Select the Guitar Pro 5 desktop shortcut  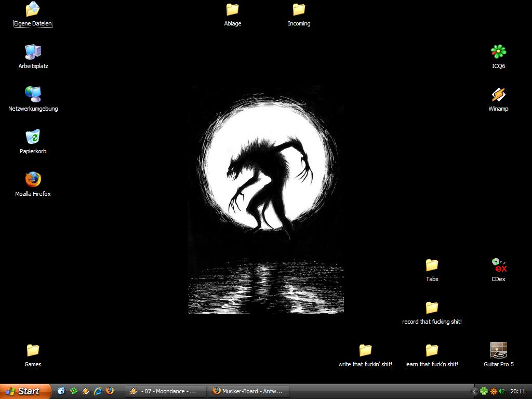point(498,355)
